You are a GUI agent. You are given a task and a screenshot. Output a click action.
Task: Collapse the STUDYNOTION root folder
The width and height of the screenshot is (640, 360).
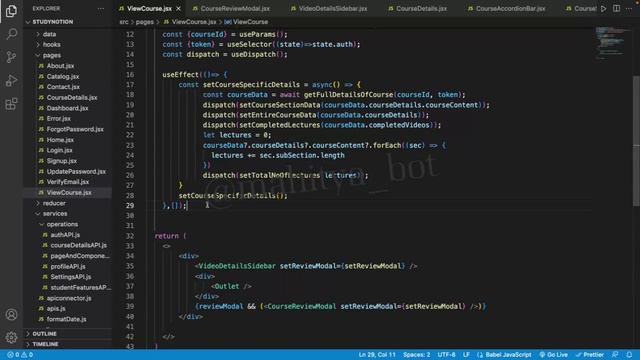pos(53,22)
